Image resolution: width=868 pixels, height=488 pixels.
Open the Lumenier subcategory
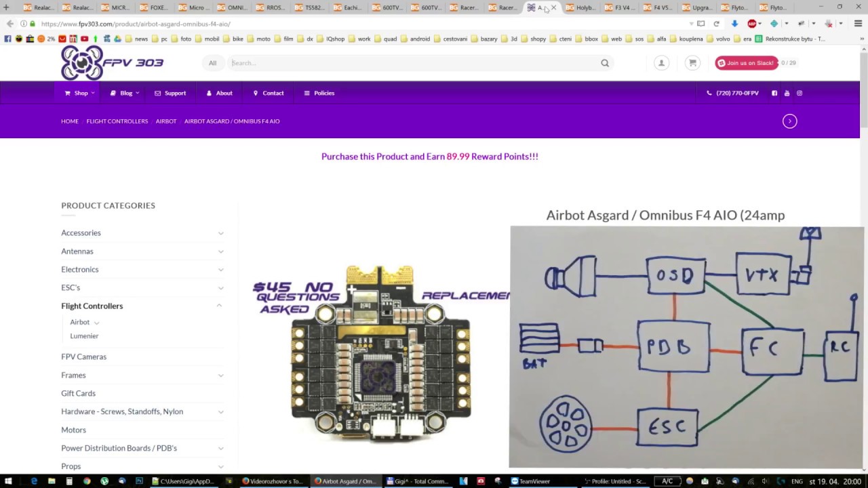[84, 336]
